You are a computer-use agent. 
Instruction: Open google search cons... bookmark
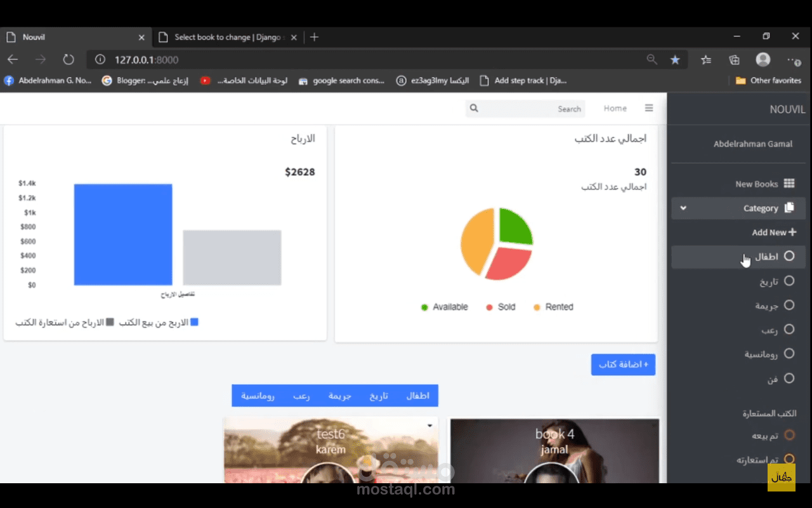pos(341,81)
